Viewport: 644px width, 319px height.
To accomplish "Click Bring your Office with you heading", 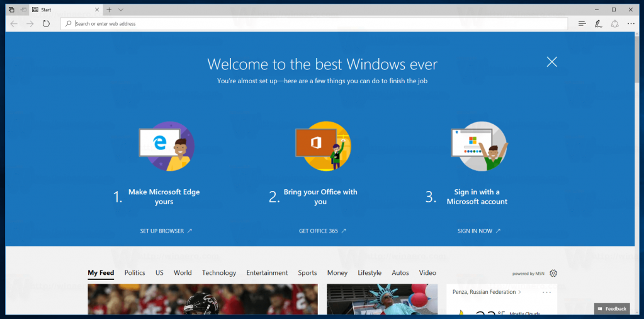I will click(x=320, y=197).
